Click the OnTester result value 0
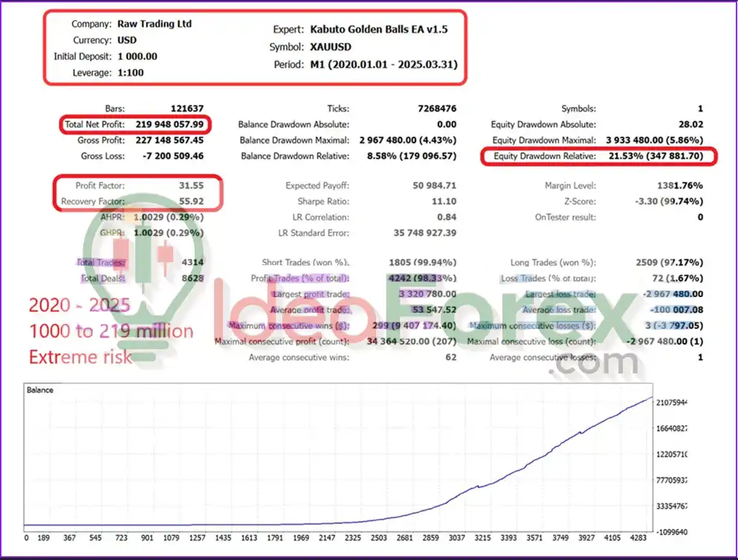Image resolution: width=738 pixels, height=560 pixels. point(700,217)
